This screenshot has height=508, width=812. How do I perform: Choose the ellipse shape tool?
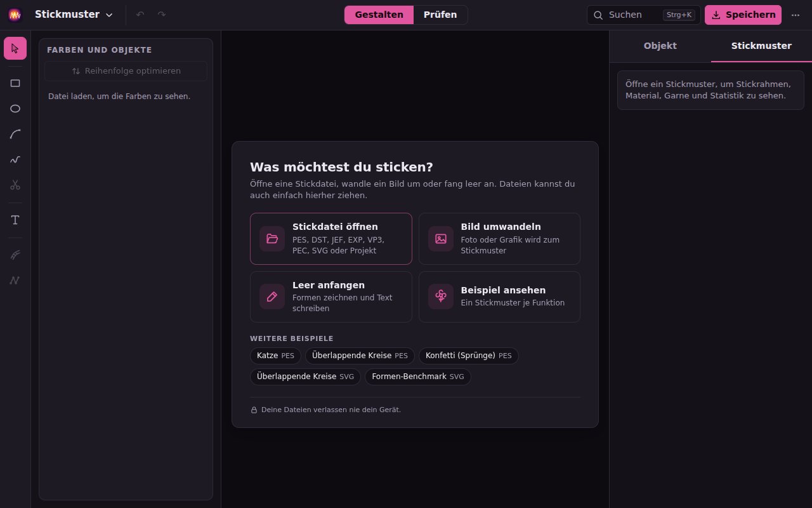[x=15, y=109]
